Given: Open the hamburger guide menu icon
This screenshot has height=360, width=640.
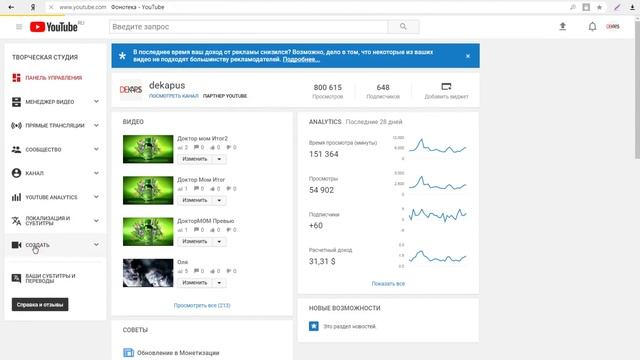Looking at the screenshot, I should coord(19,27).
